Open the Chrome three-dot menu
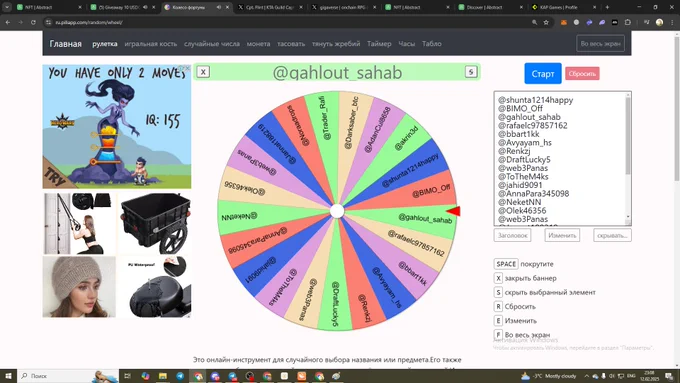Screen dimensions: 680x383 coord(672,22)
